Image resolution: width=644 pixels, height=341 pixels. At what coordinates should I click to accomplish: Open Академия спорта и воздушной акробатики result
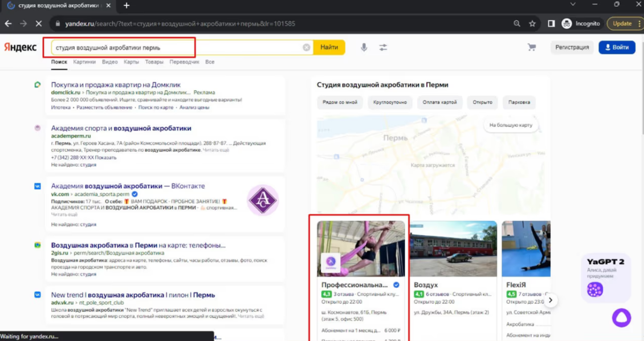coord(121,128)
